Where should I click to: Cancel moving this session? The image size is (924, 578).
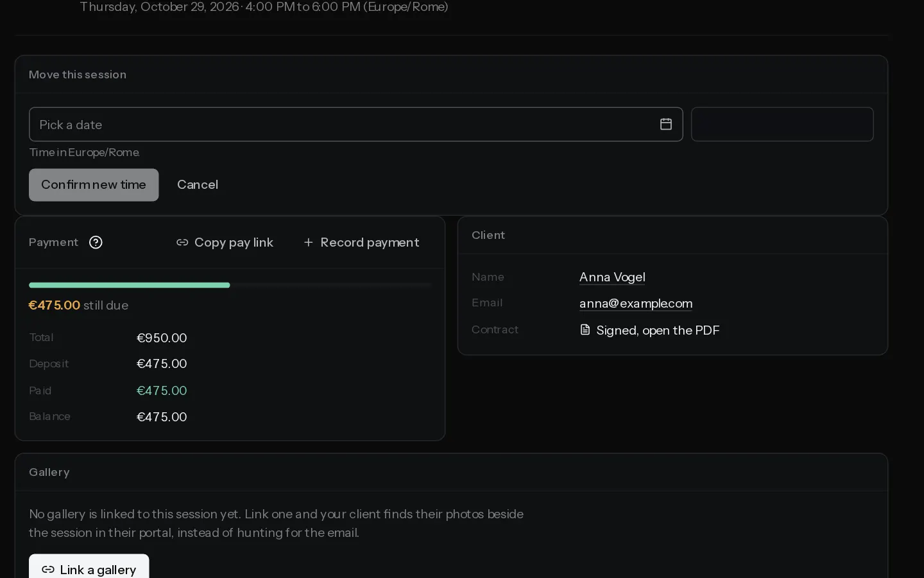click(198, 185)
